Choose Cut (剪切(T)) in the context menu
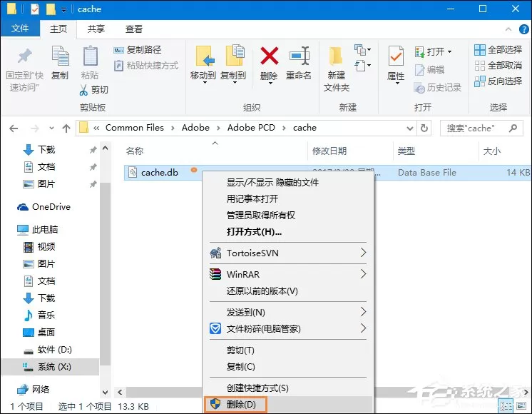The width and height of the screenshot is (532, 414). (x=288, y=350)
